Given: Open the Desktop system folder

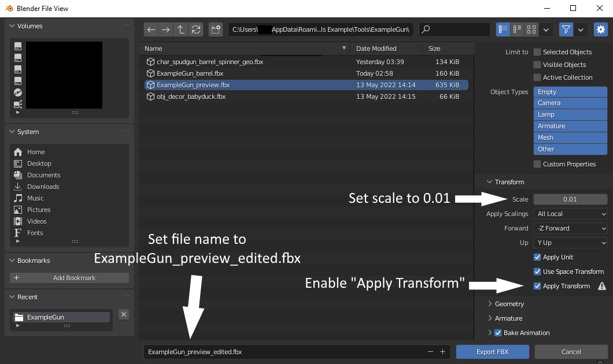Looking at the screenshot, I should (39, 164).
